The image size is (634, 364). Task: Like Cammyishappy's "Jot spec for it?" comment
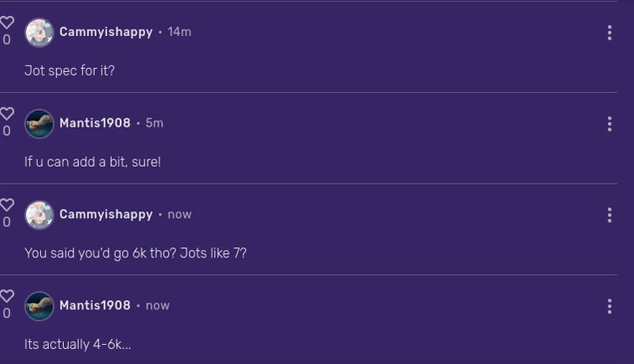click(x=7, y=23)
